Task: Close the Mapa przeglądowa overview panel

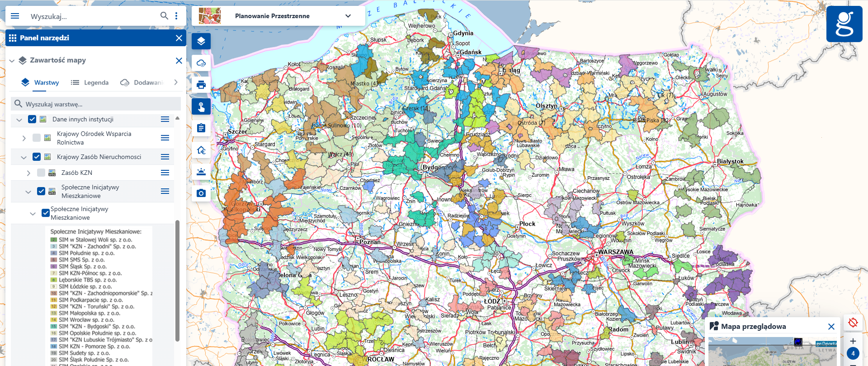Action: click(831, 327)
